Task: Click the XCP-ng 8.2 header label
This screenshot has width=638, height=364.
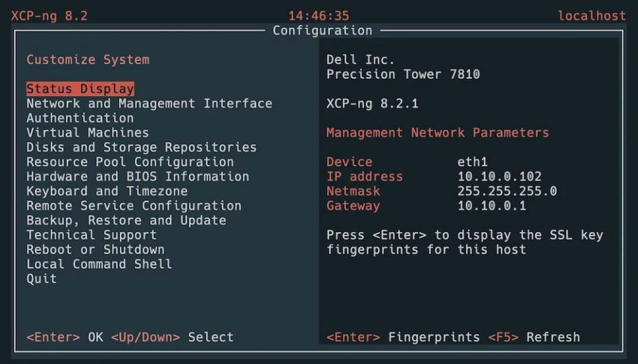Action: [49, 16]
